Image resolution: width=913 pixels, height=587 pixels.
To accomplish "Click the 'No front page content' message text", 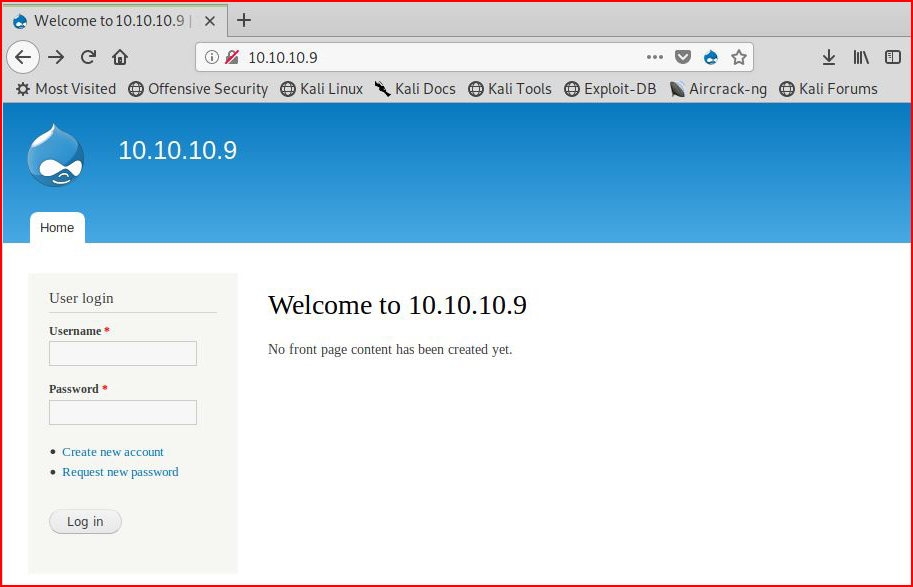I will (390, 349).
